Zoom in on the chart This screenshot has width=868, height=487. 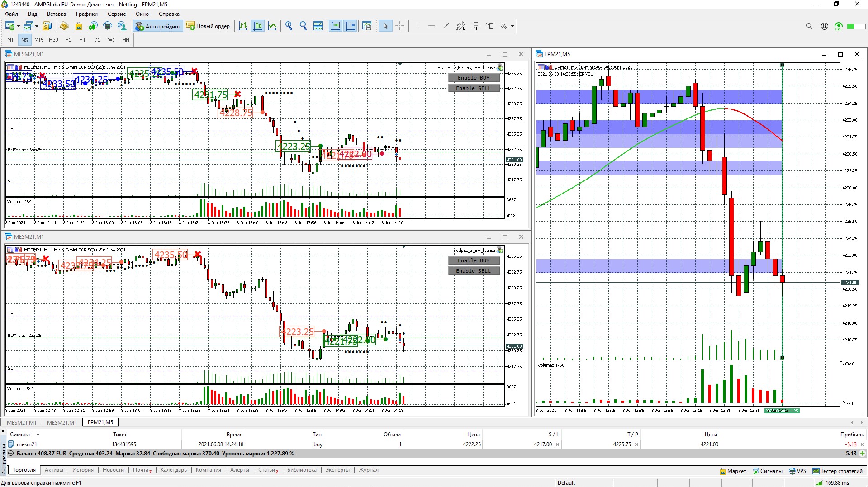click(289, 26)
